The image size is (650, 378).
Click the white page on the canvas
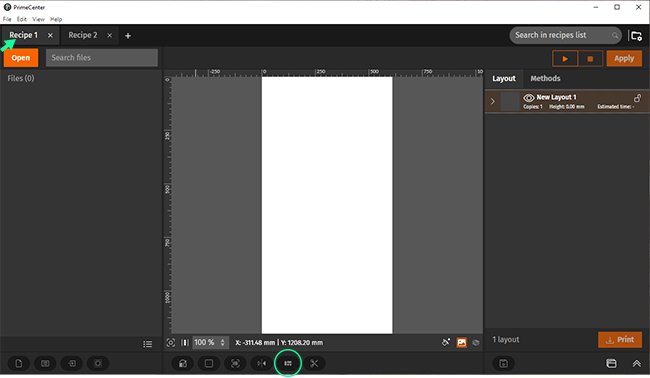tap(327, 205)
